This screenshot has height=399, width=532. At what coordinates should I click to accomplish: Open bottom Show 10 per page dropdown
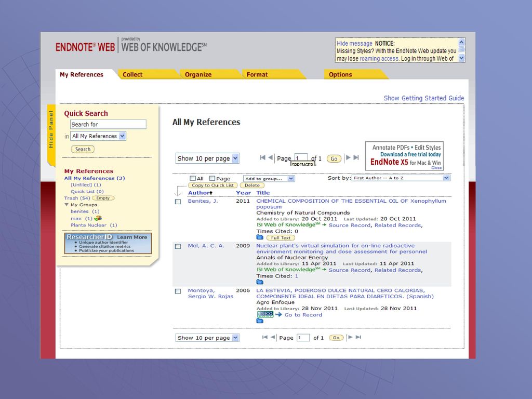coord(207,338)
